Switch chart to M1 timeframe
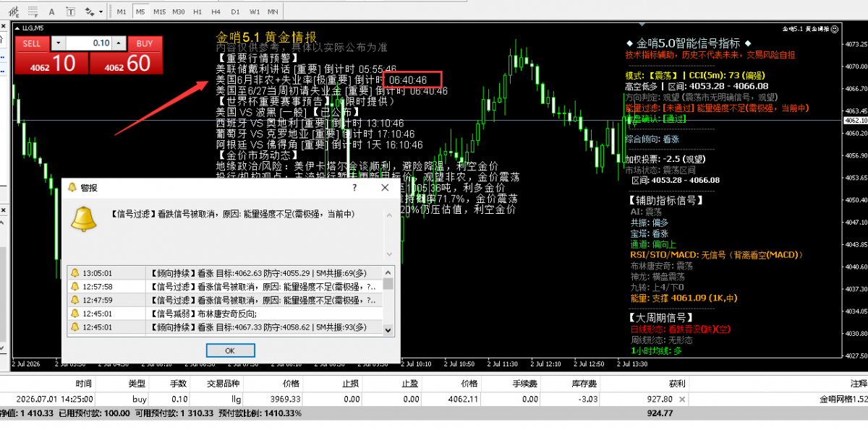Screen dimensions: 868x427 tap(122, 12)
